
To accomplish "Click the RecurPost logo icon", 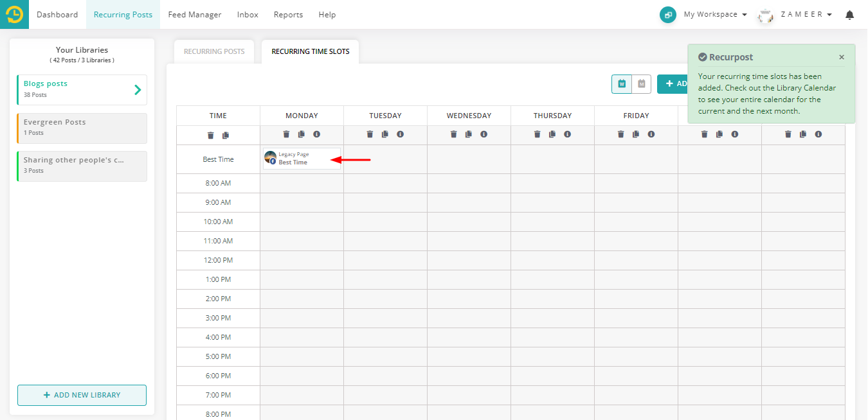I will [14, 14].
